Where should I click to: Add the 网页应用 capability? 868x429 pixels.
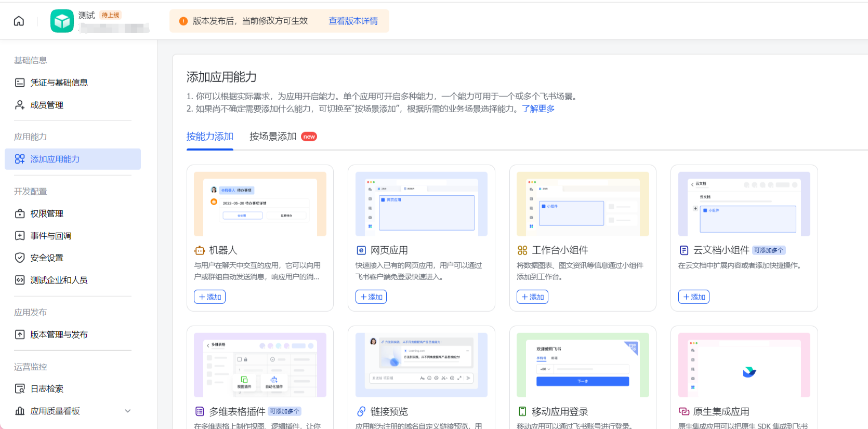point(371,297)
